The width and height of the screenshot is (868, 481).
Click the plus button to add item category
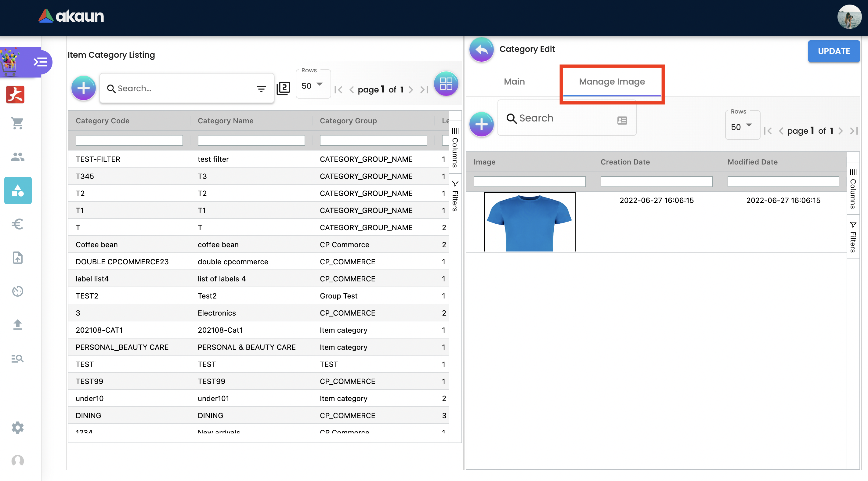[83, 88]
